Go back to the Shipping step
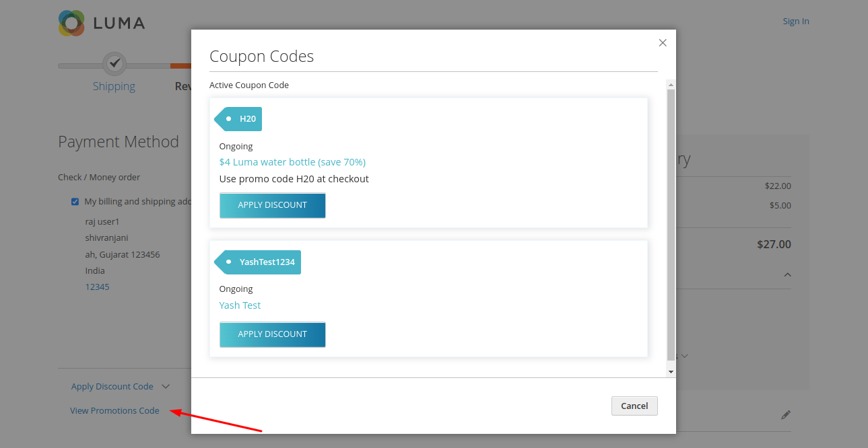 (114, 86)
